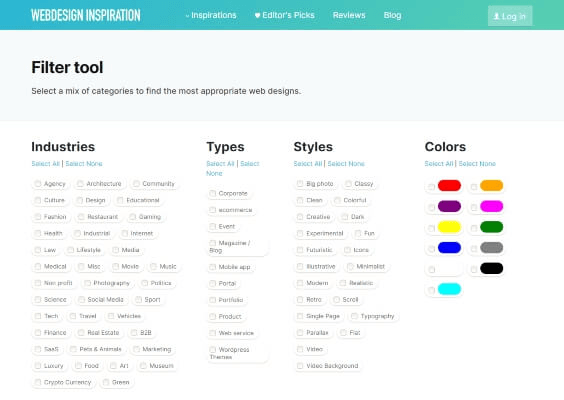Click Select None under Colors
The image size is (564, 400).
tap(477, 164)
